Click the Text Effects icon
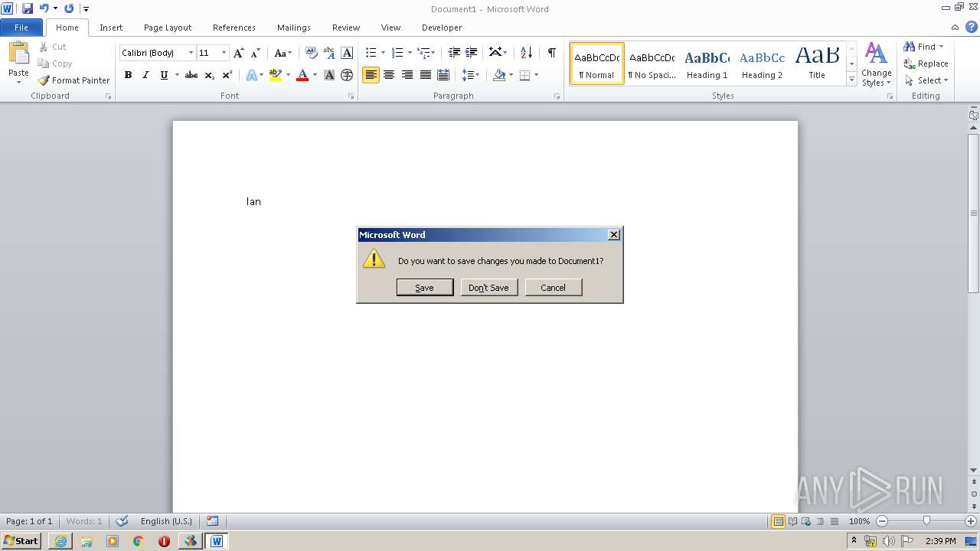 [x=251, y=75]
